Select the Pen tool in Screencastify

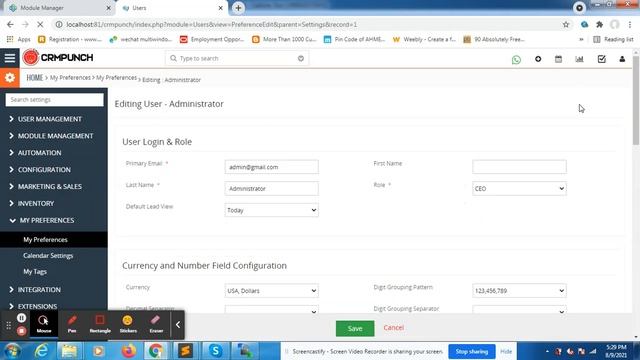(72, 324)
